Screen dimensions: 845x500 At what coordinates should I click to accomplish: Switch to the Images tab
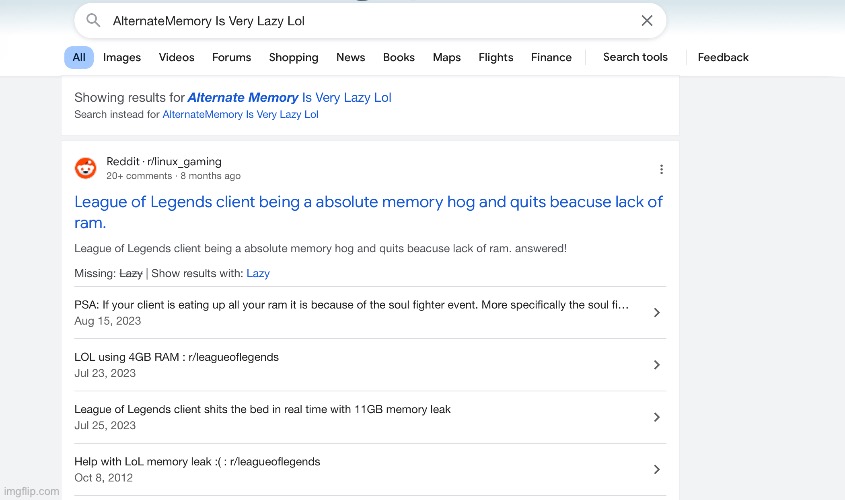[122, 57]
